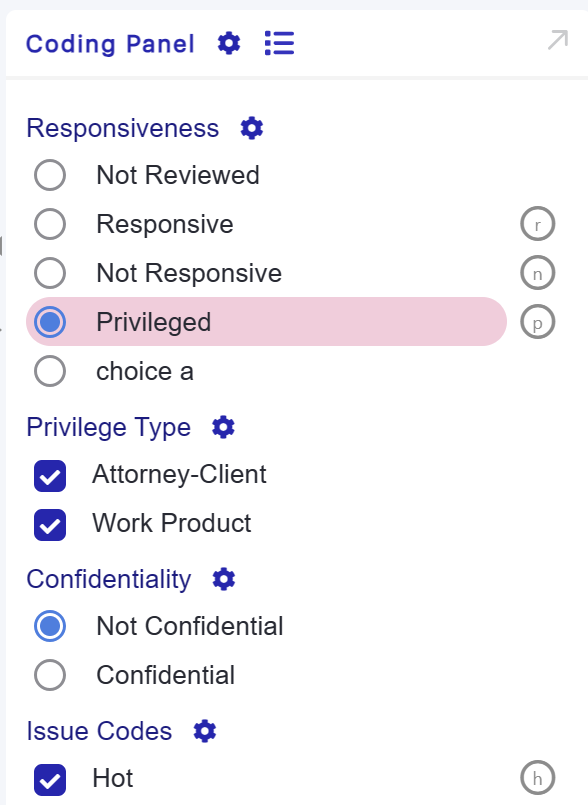Viewport: 588px width, 805px height.
Task: Click the 'p' shortcut badge for Privileged
Action: click(538, 322)
